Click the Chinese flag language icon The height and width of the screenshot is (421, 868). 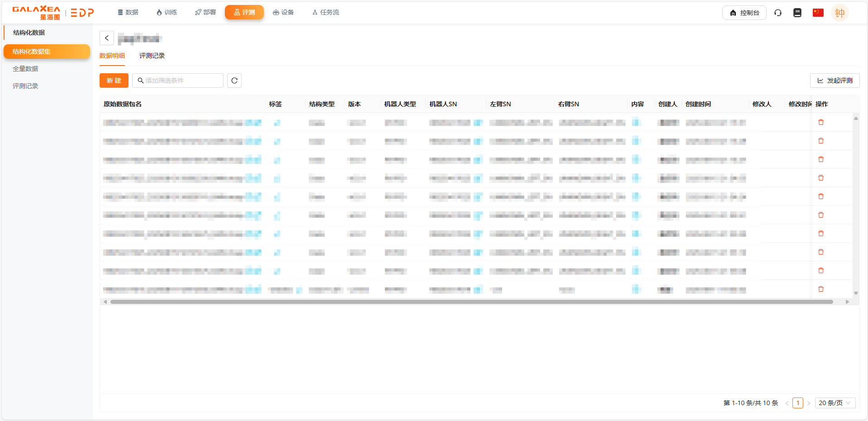point(818,13)
